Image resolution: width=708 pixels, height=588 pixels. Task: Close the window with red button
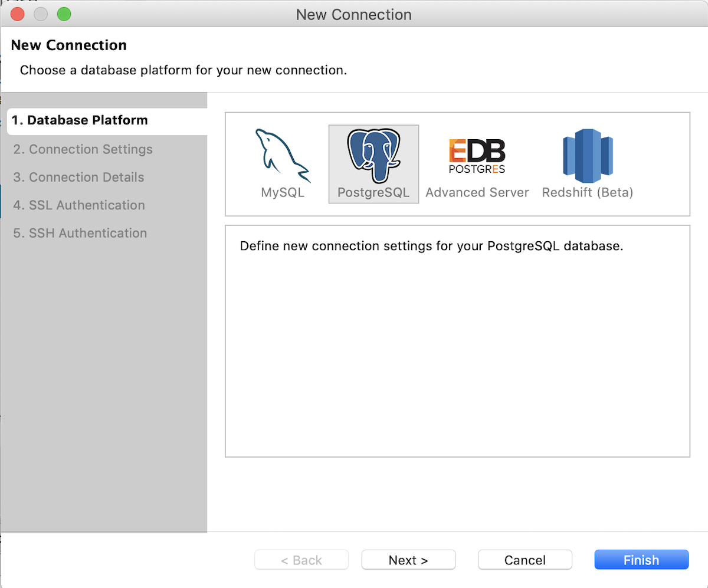coord(18,14)
